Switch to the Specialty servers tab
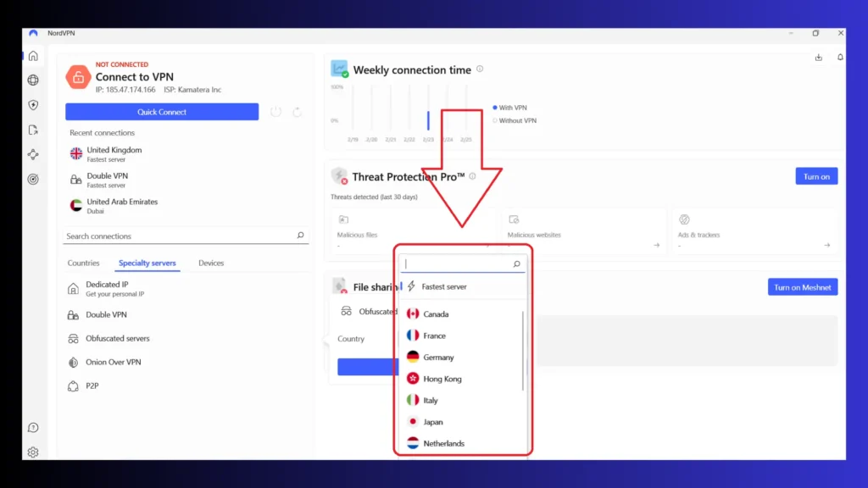This screenshot has height=488, width=868. [147, 263]
